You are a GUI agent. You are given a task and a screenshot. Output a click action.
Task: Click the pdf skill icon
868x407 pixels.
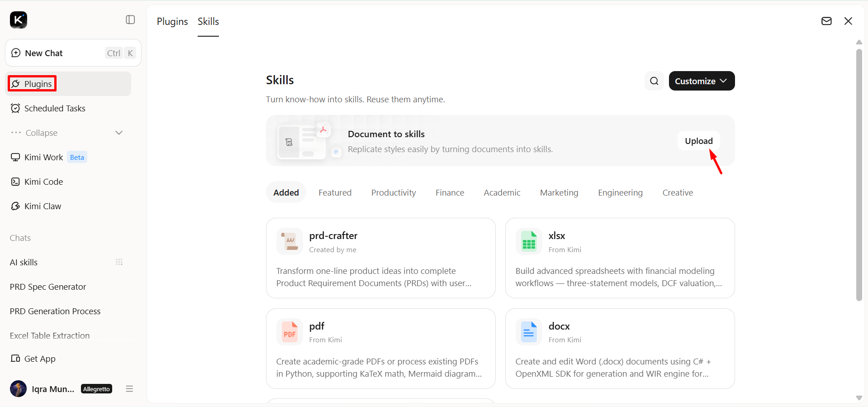point(289,332)
